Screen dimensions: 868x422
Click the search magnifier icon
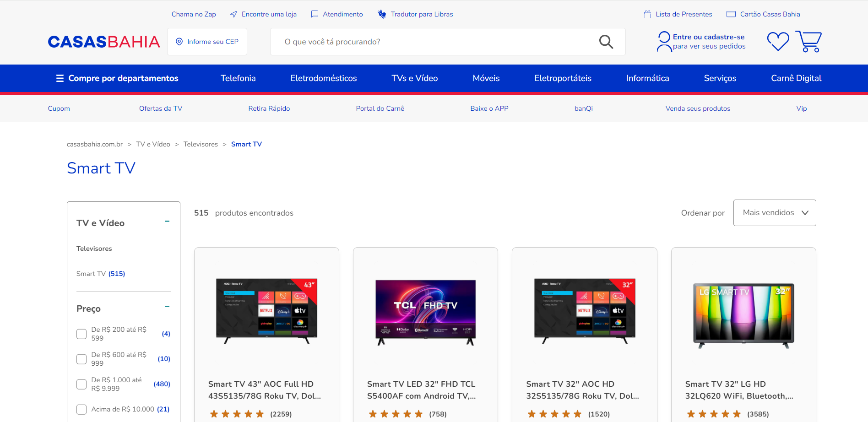point(606,42)
